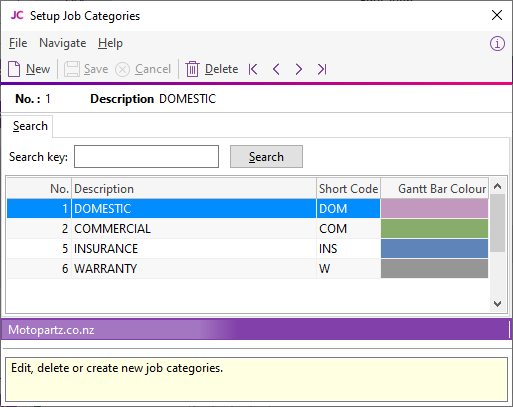Viewport: 513px width, 407px height.
Task: Go to the first record arrow
Action: point(253,69)
